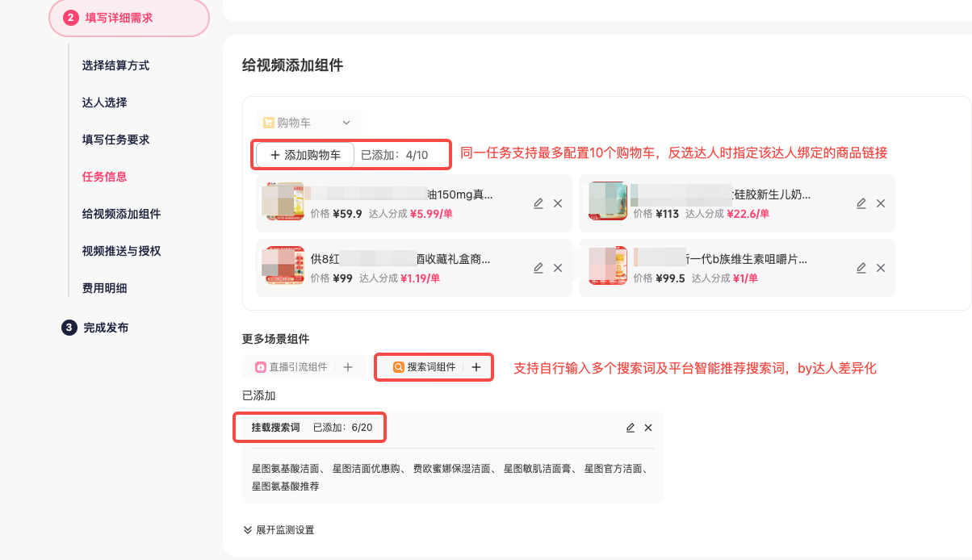The image size is (972, 560).
Task: Click the ¥113 product thumbnail image
Action: point(608,202)
